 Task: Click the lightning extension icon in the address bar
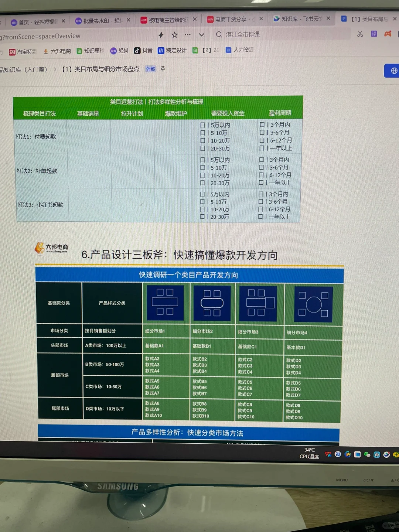coord(160,35)
